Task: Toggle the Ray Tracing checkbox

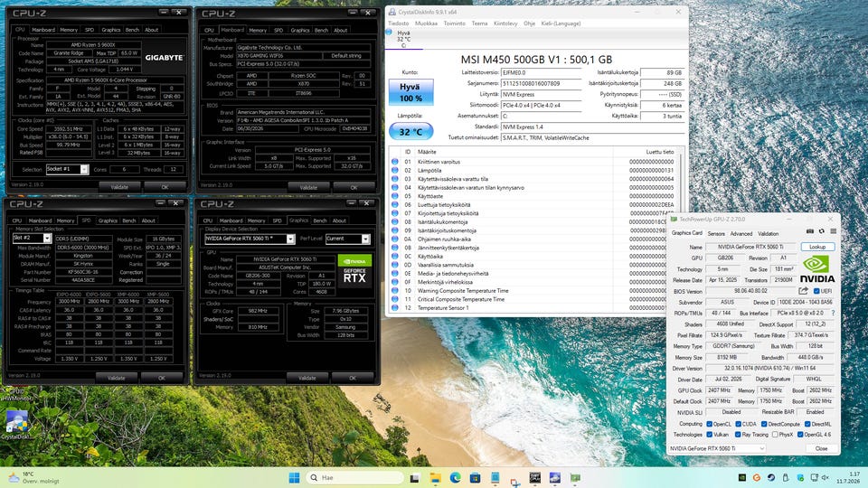Action: point(738,435)
